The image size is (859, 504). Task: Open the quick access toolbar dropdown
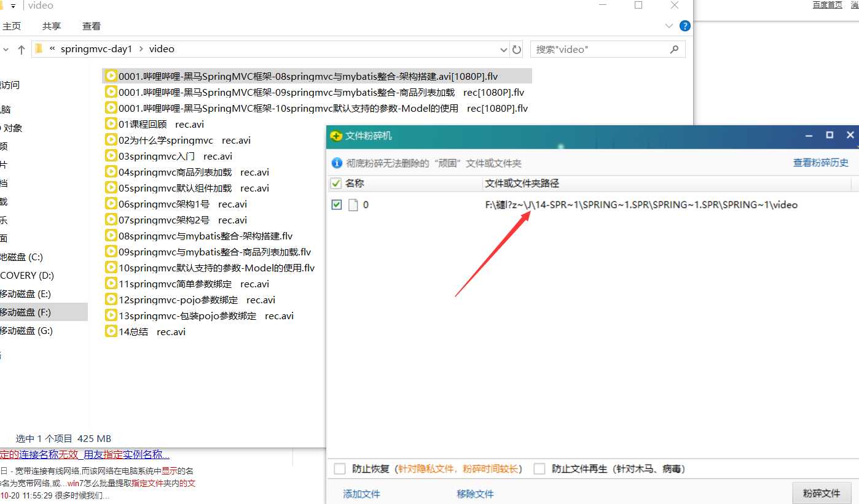[x=13, y=6]
